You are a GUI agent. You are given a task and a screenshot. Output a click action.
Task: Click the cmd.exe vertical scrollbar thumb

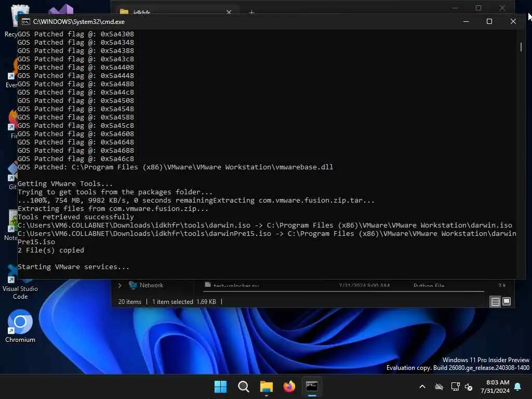tap(521, 47)
